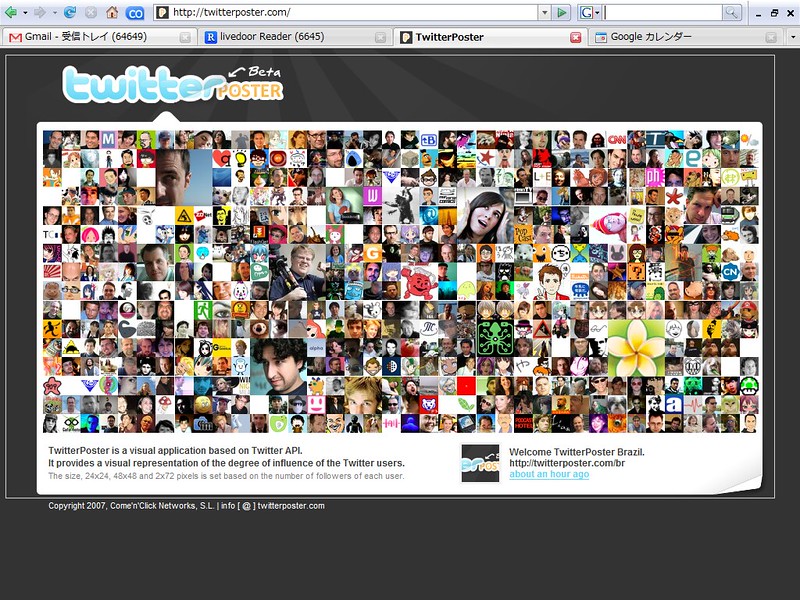Click the blue 'co' toolbar button
This screenshot has height=600, width=800.
click(x=135, y=13)
